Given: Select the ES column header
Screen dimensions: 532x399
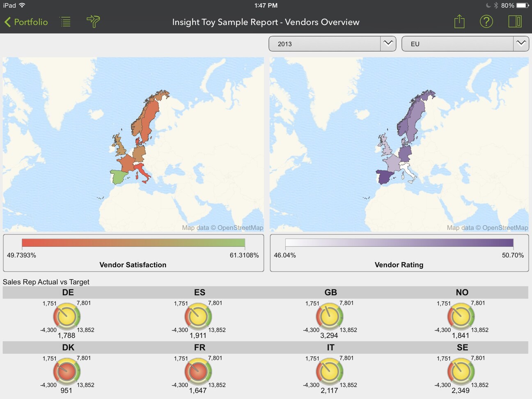Looking at the screenshot, I should [199, 292].
